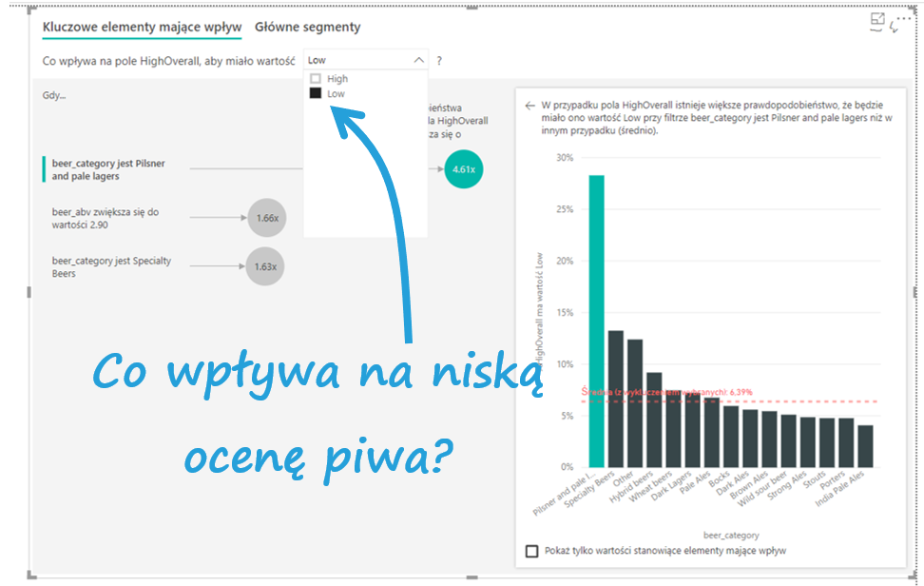
Task: Check the High option checkbox
Action: (316, 79)
